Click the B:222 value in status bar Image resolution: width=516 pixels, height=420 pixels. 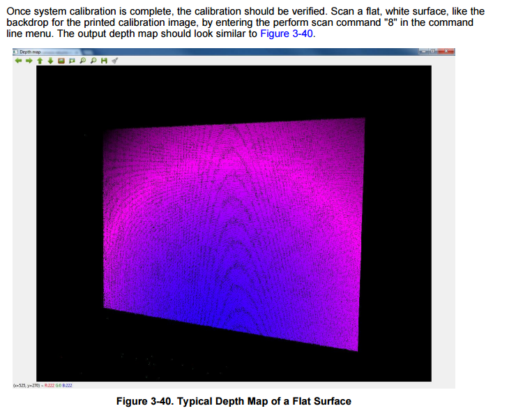click(67, 385)
